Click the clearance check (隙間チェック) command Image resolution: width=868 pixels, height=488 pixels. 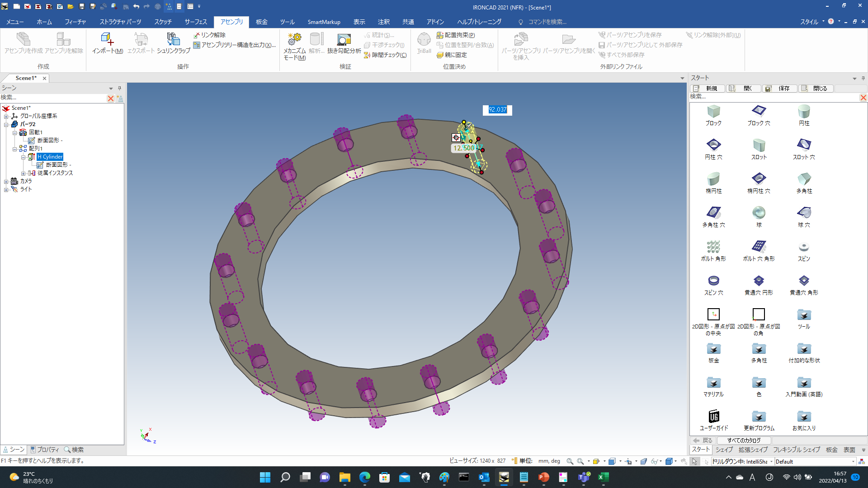coord(385,55)
